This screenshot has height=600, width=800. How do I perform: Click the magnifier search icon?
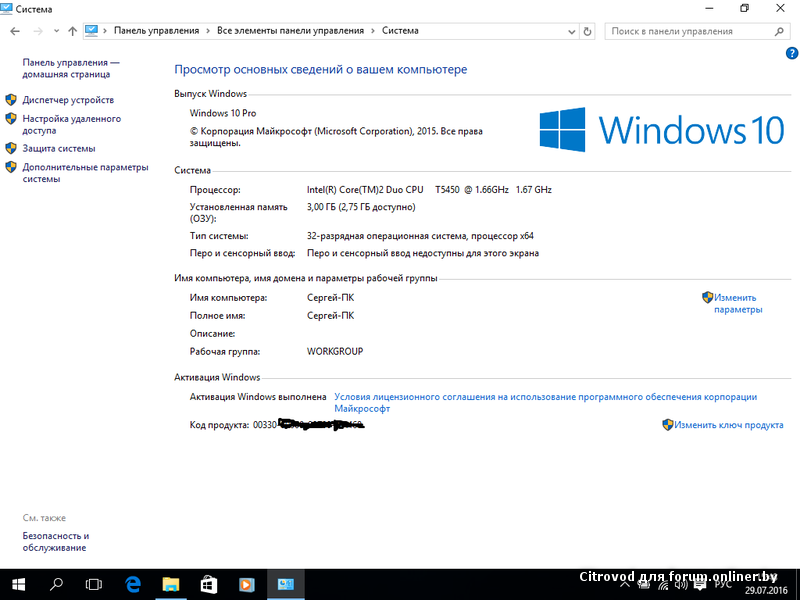pos(779,31)
